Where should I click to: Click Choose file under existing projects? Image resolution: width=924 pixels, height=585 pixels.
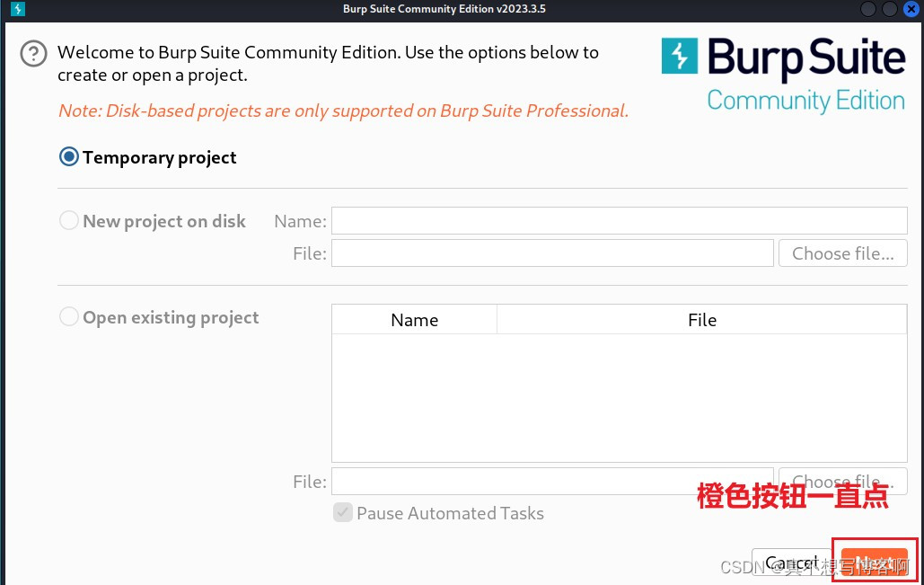(x=842, y=481)
